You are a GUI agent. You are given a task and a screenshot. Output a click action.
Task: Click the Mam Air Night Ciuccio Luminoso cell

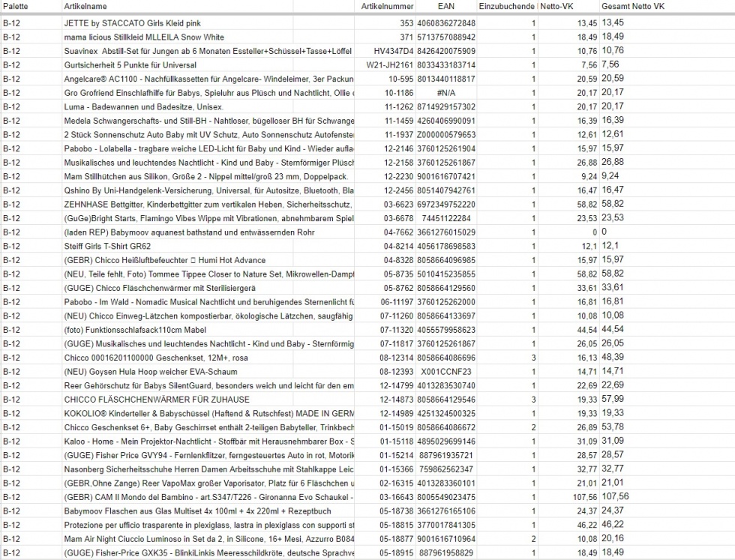click(x=208, y=539)
